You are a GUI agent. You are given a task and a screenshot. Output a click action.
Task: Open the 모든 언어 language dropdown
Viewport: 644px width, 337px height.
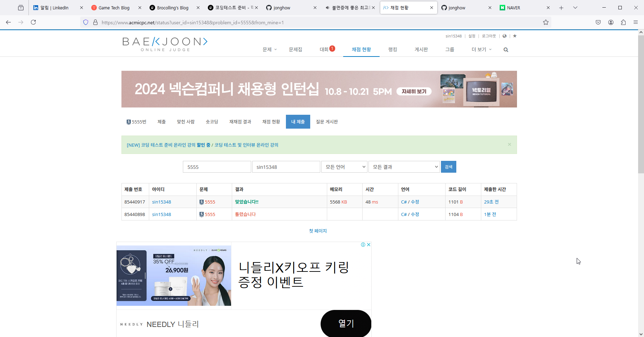click(x=344, y=167)
